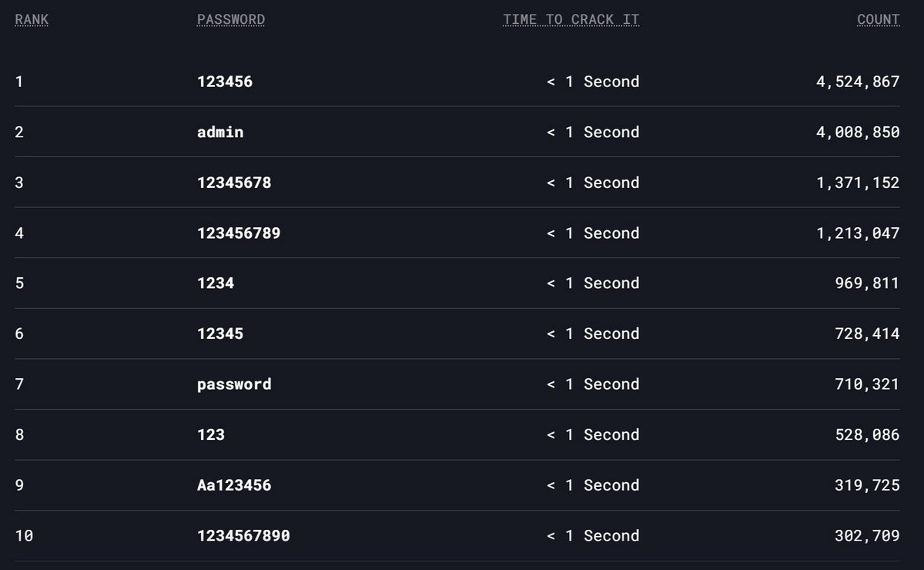Click the 123456789 password text
This screenshot has width=924, height=570.
[239, 233]
